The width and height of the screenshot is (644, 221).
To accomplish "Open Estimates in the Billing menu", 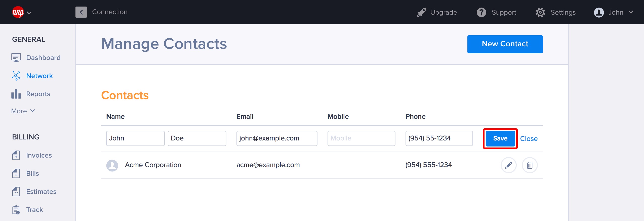I will point(41,192).
